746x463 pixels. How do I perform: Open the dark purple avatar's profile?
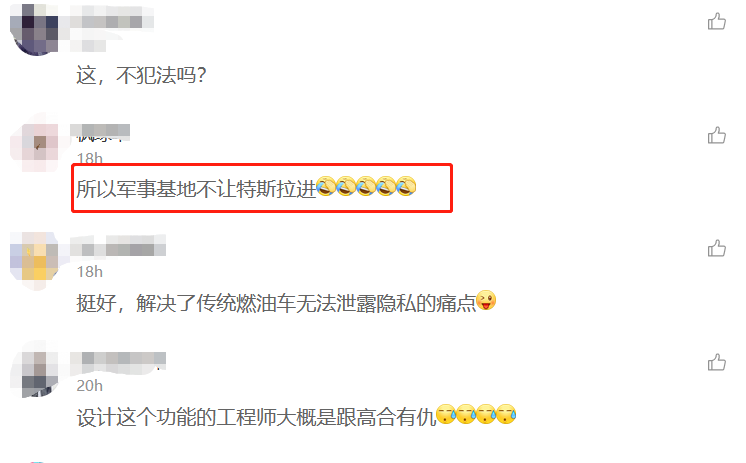pos(34,29)
